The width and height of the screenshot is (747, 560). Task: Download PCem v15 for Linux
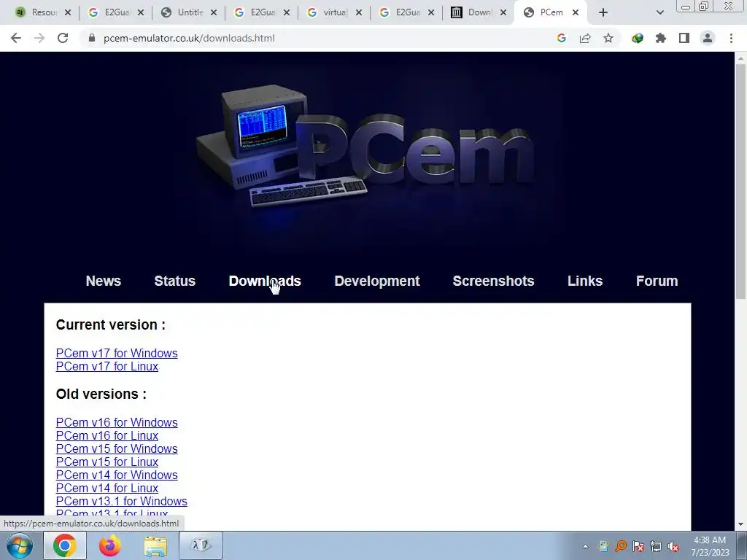107,462
